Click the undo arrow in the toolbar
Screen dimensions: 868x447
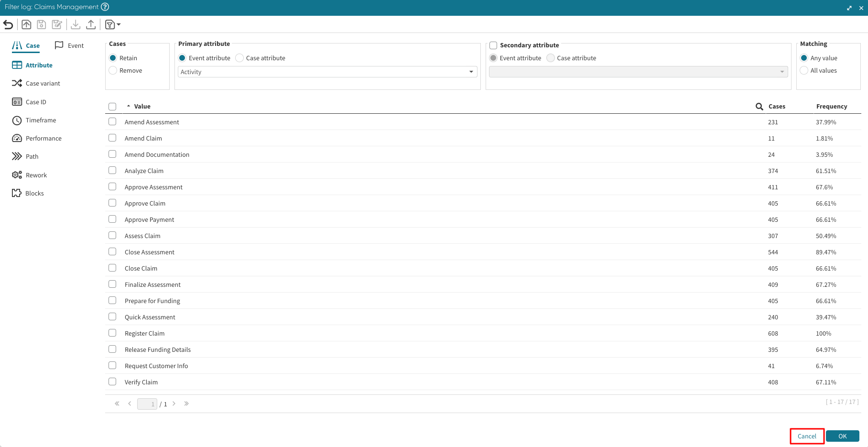(8, 24)
